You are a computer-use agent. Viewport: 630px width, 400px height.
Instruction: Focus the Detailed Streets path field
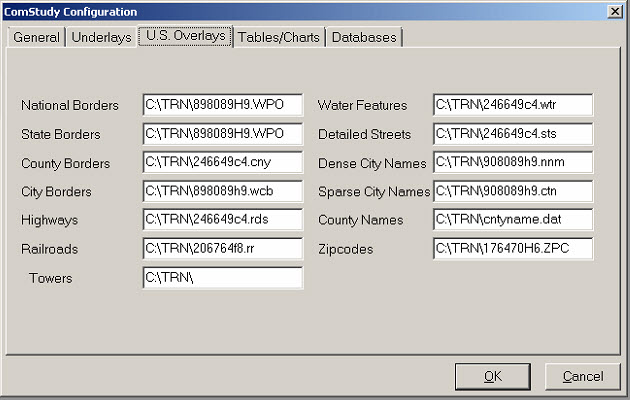(513, 134)
